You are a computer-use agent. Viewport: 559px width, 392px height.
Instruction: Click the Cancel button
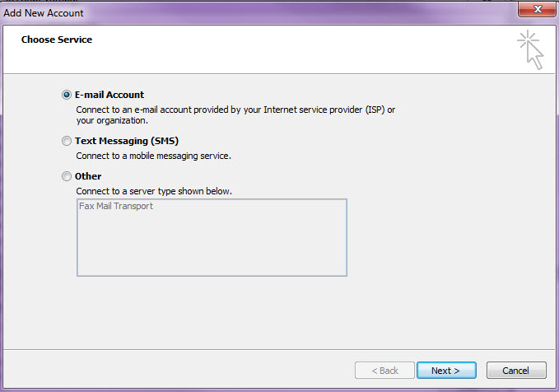coord(516,371)
